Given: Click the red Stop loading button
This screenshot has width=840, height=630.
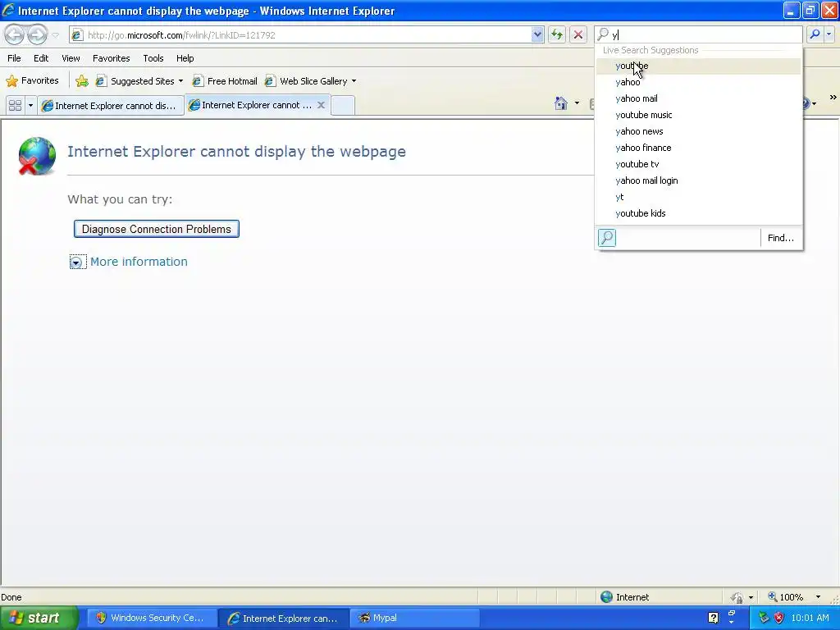Looking at the screenshot, I should [578, 34].
